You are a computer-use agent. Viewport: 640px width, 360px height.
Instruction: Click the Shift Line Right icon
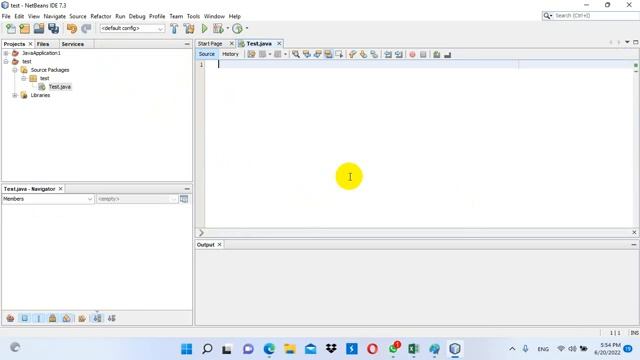[399, 54]
